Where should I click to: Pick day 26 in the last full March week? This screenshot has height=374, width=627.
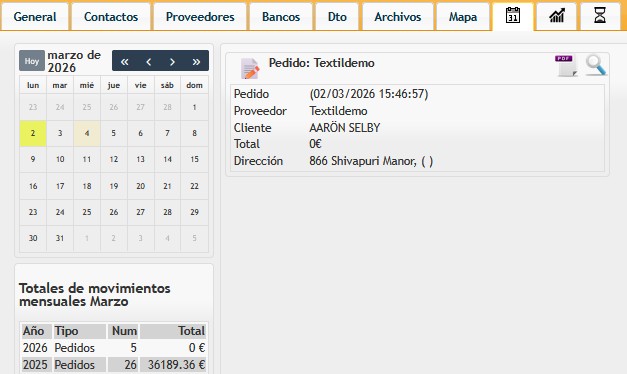pyautogui.click(x=114, y=212)
